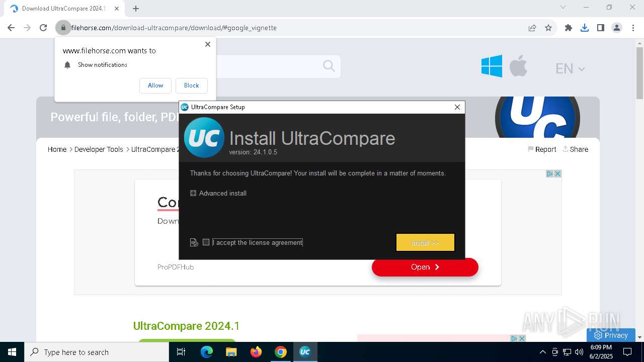Block notifications from filehorse.com
Image resolution: width=644 pixels, height=362 pixels.
(191, 85)
